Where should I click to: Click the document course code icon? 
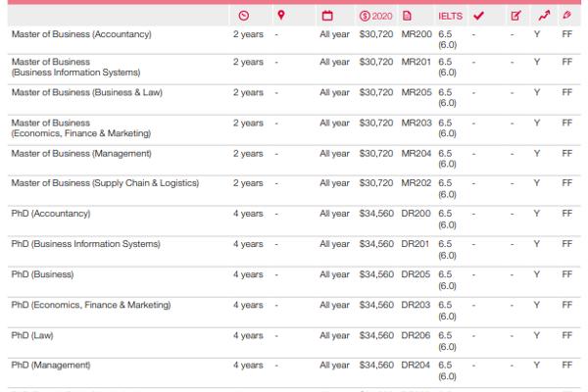coord(408,16)
